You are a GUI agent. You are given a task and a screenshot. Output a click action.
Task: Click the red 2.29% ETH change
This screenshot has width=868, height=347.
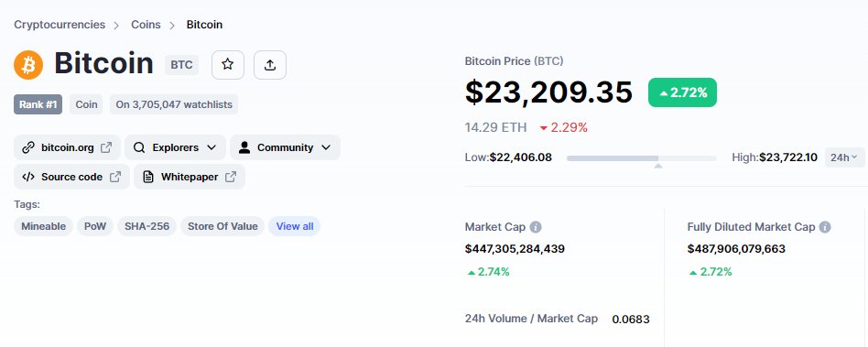coord(563,128)
